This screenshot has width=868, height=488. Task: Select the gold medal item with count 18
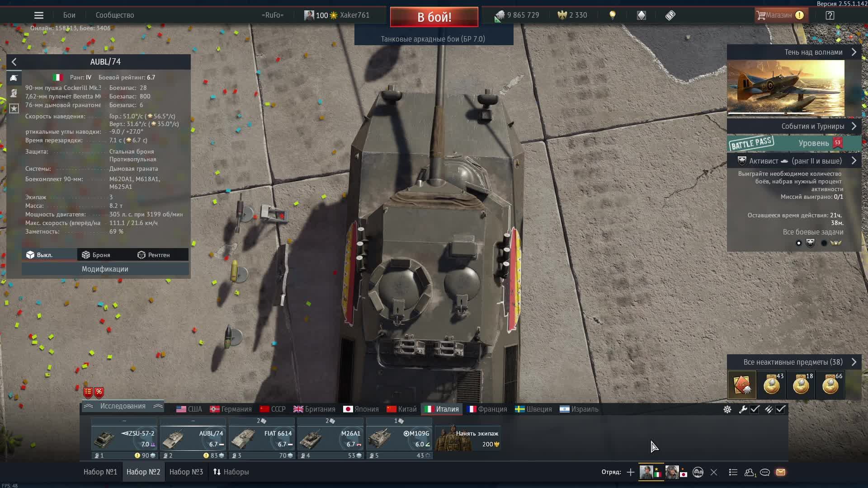pos(801,385)
